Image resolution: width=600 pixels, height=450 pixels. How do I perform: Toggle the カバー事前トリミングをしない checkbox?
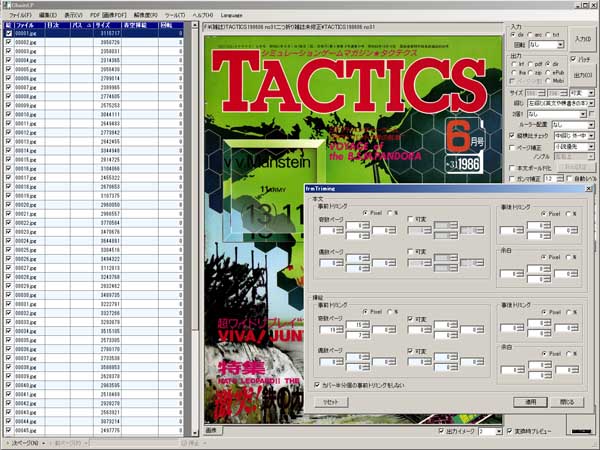pos(317,385)
